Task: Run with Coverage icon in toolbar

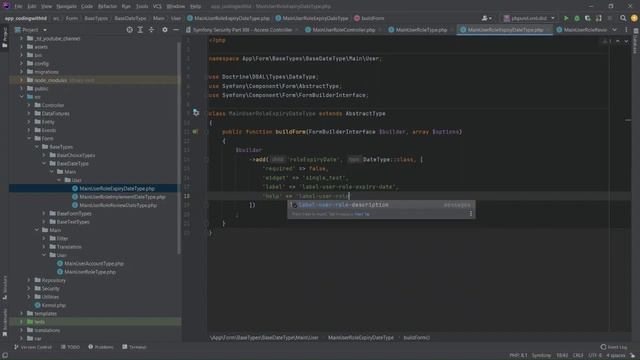Action: tap(588, 18)
